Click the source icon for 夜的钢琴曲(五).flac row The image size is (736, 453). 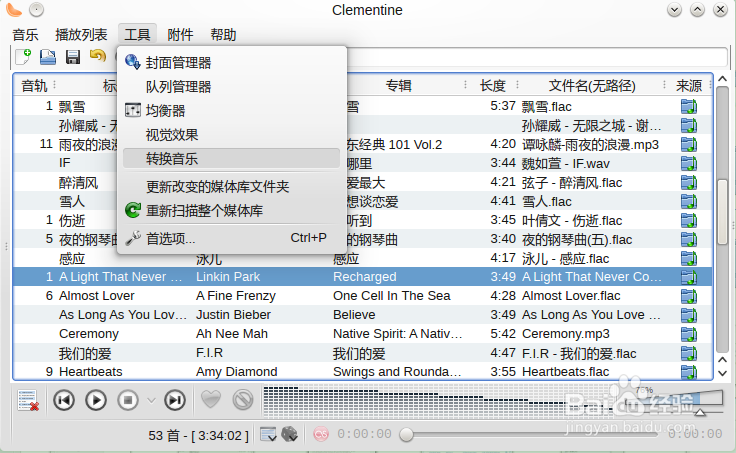689,239
